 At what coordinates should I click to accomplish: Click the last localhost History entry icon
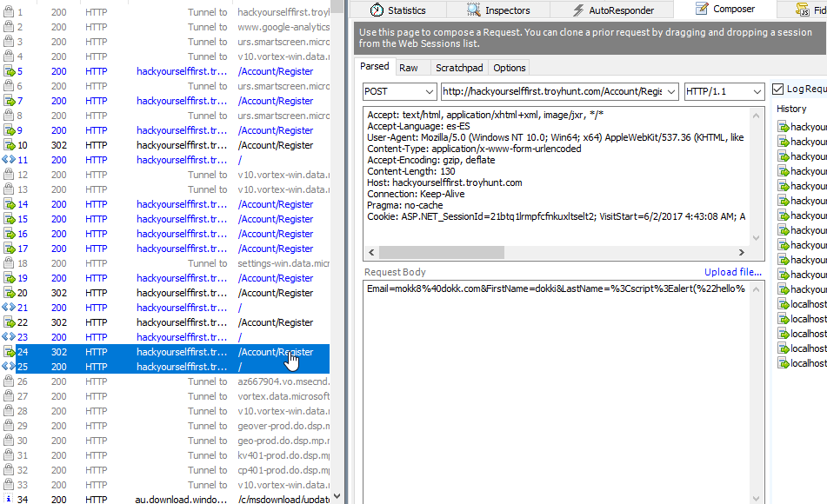tap(784, 363)
